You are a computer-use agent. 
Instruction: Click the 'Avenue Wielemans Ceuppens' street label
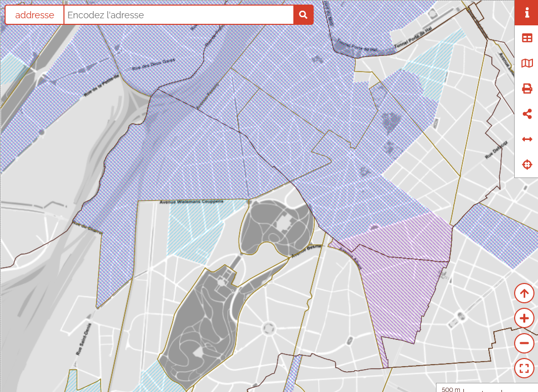click(x=191, y=202)
